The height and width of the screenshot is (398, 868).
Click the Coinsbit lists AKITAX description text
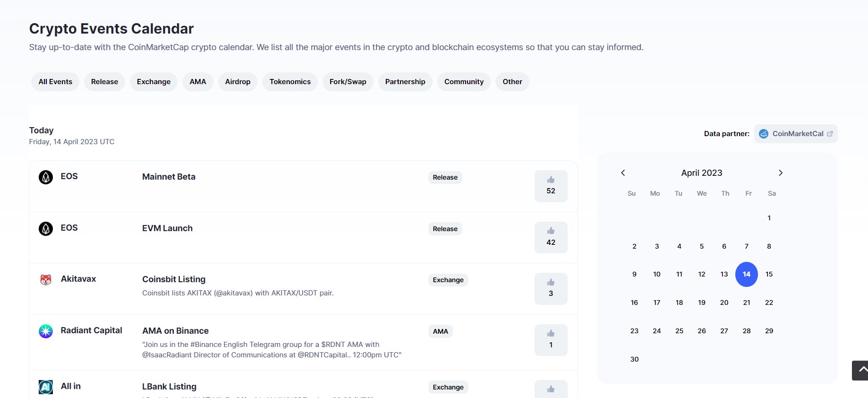click(x=238, y=293)
